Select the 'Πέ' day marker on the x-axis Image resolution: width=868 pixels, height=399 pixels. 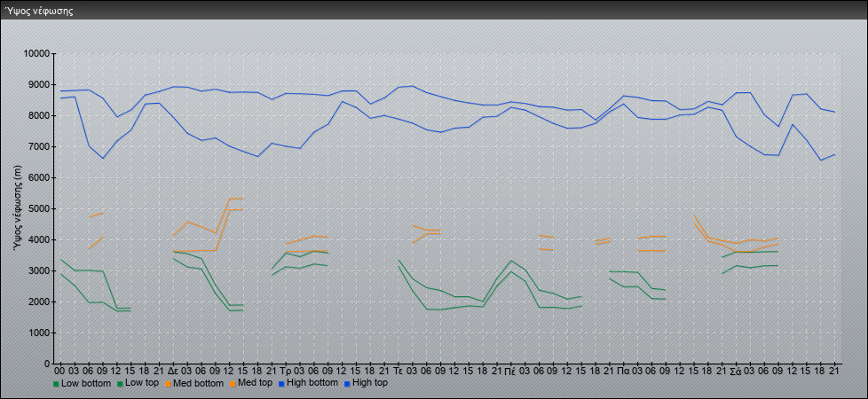click(x=511, y=371)
